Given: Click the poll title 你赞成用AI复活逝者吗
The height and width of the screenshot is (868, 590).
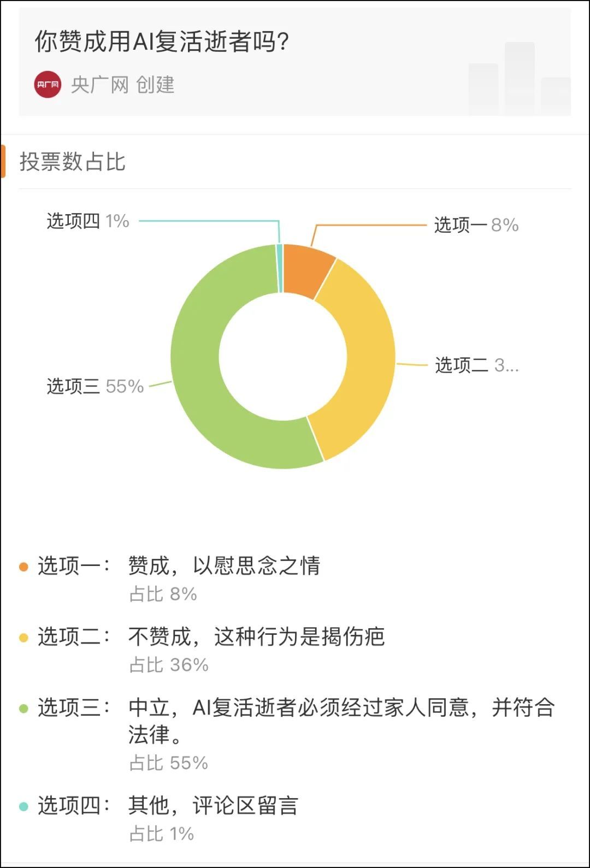Looking at the screenshot, I should pyautogui.click(x=162, y=42).
